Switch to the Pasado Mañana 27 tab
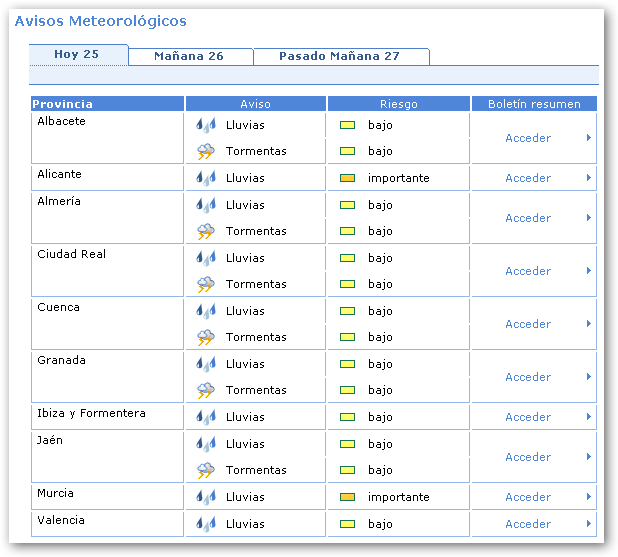618x557 pixels. (339, 56)
